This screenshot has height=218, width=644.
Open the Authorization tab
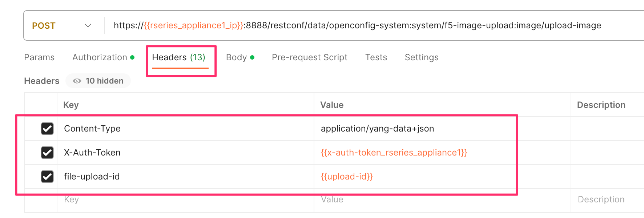point(104,57)
